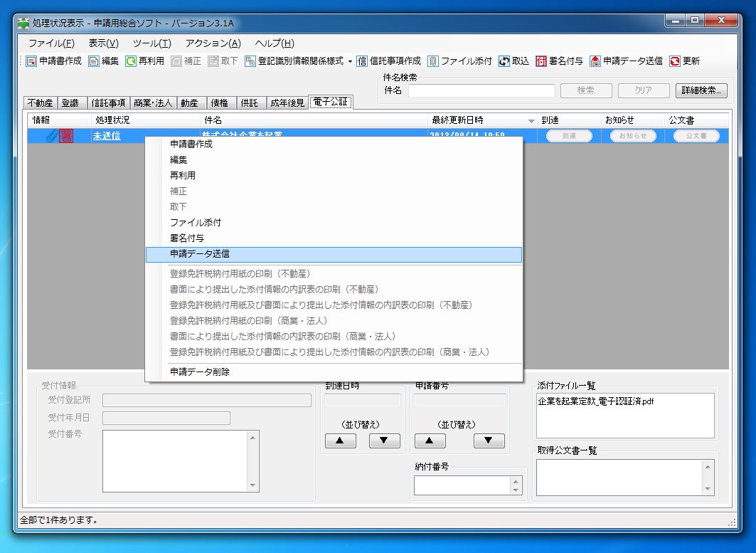Click the 検索 button
The width and height of the screenshot is (756, 553).
pos(586,90)
